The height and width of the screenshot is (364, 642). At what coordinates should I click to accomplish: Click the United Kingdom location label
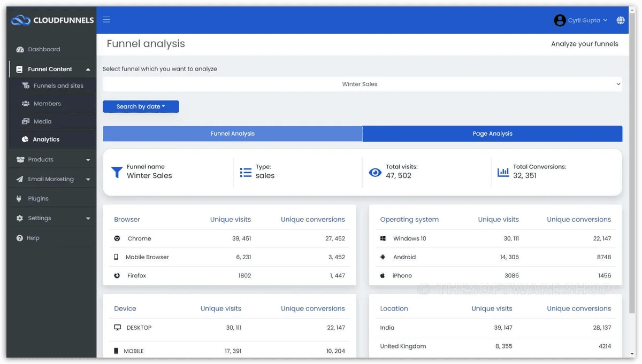[403, 346]
